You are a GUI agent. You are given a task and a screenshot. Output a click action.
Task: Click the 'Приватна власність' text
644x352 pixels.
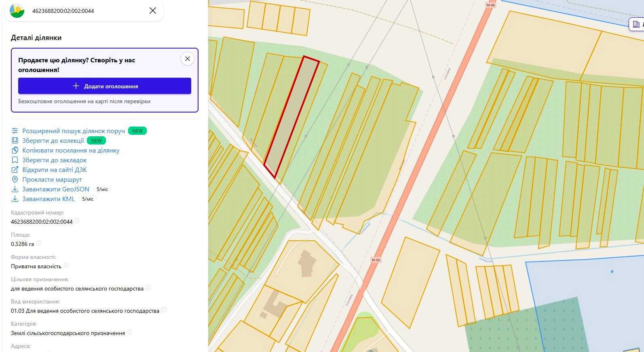point(36,266)
